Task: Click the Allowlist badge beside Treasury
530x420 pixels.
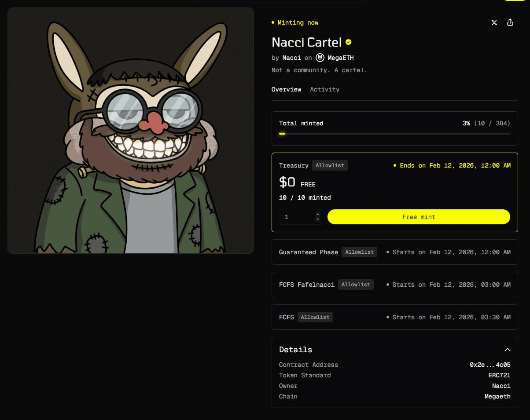Action: 330,165
